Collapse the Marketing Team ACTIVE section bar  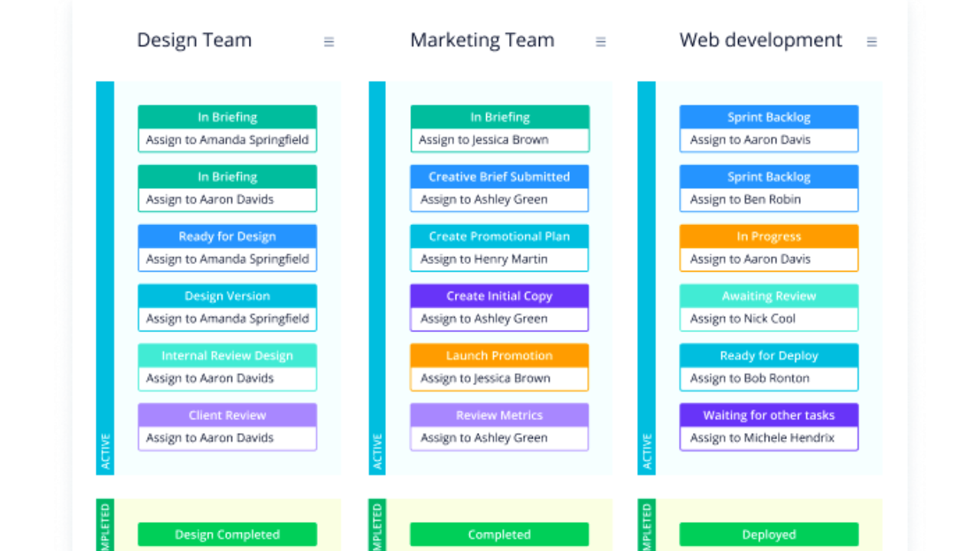pos(377,278)
